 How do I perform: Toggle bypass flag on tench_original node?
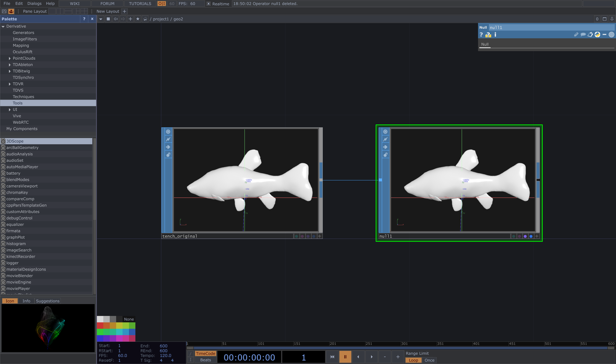coord(168,139)
